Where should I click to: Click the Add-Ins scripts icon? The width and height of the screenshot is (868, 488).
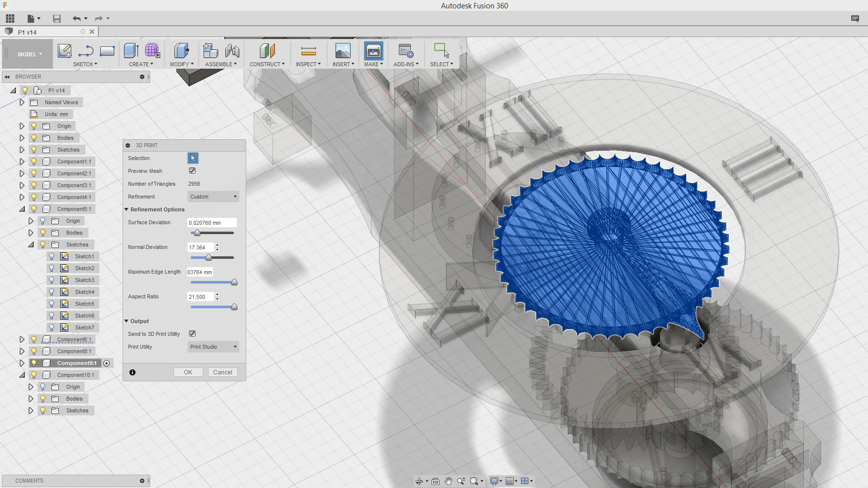pyautogui.click(x=406, y=50)
